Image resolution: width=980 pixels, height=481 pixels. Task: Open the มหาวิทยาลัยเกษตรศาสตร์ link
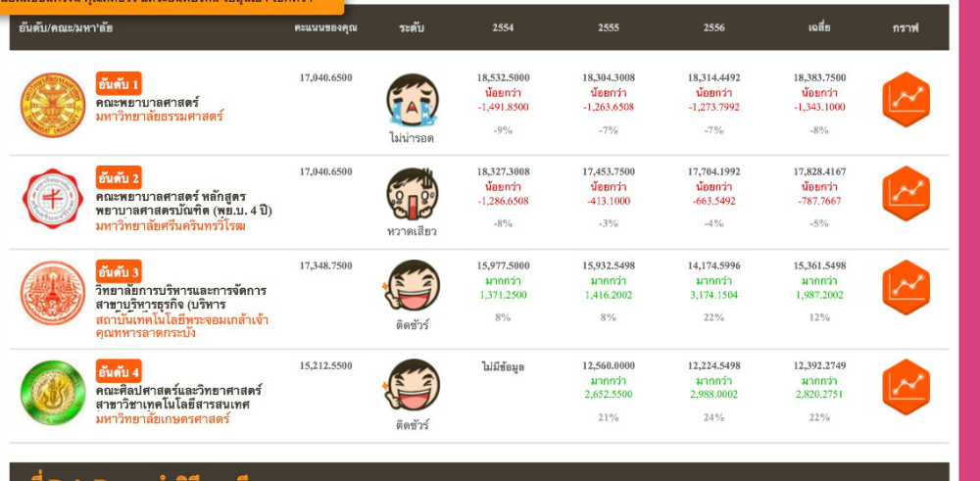click(163, 419)
